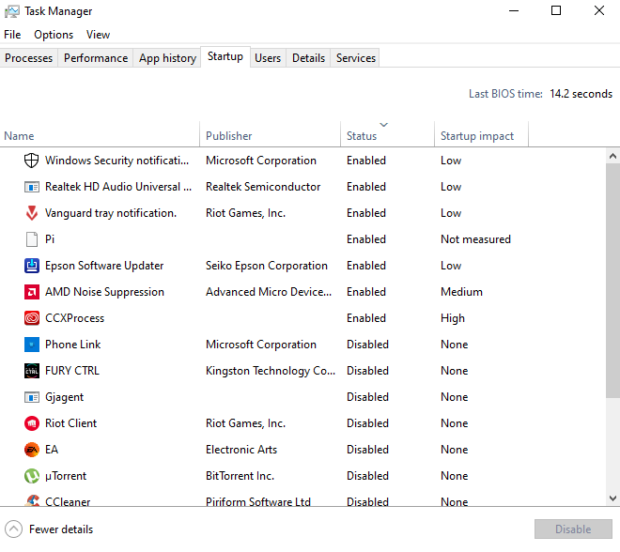Click the EA app icon
The width and height of the screenshot is (620, 552).
[x=31, y=450]
